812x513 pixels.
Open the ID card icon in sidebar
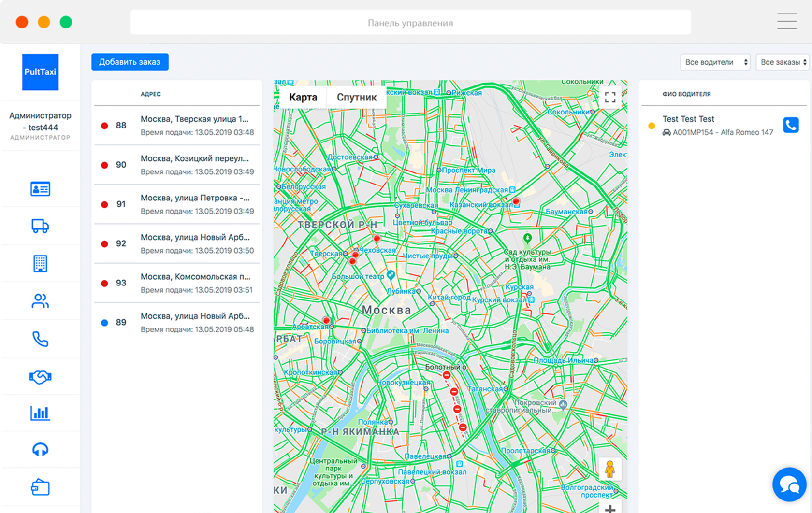click(x=40, y=189)
